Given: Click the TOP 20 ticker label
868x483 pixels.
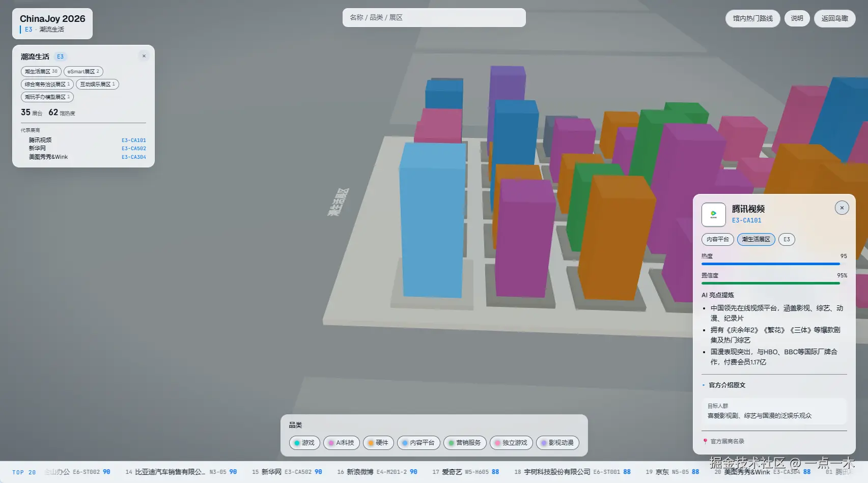Looking at the screenshot, I should 24,472.
